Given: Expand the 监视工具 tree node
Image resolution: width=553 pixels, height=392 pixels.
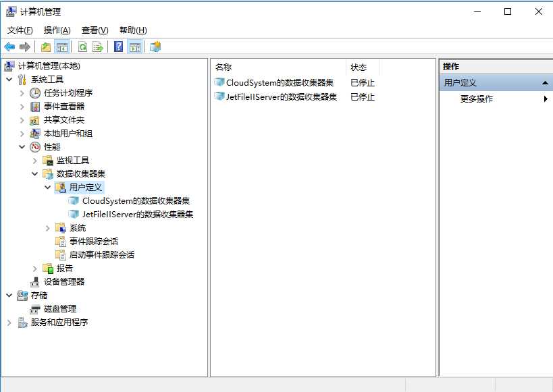Looking at the screenshot, I should click(34, 161).
